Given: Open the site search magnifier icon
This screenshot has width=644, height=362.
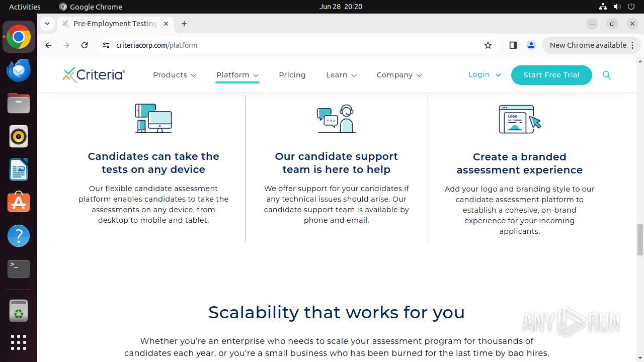Looking at the screenshot, I should click(607, 75).
